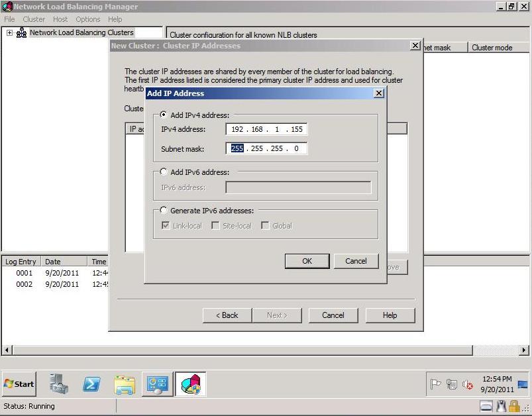This screenshot has width=532, height=416.
Task: Click the Log Entry column header
Action: (21, 262)
